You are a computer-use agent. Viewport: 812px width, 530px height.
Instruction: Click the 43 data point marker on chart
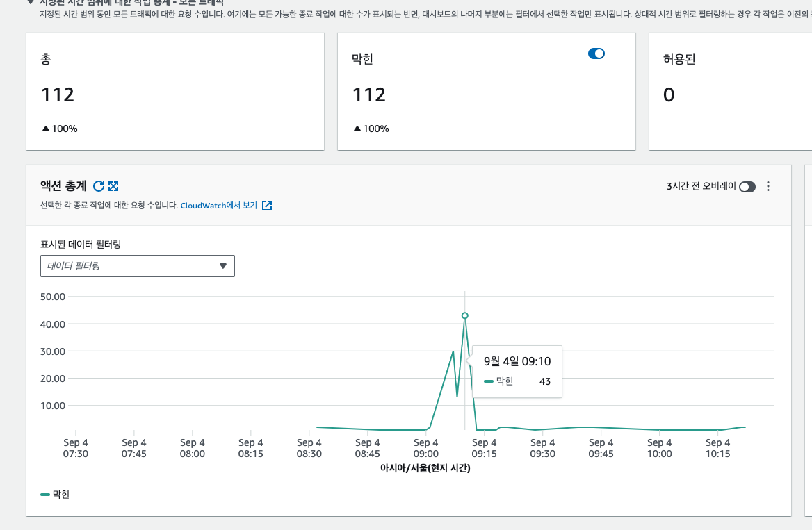pyautogui.click(x=464, y=315)
